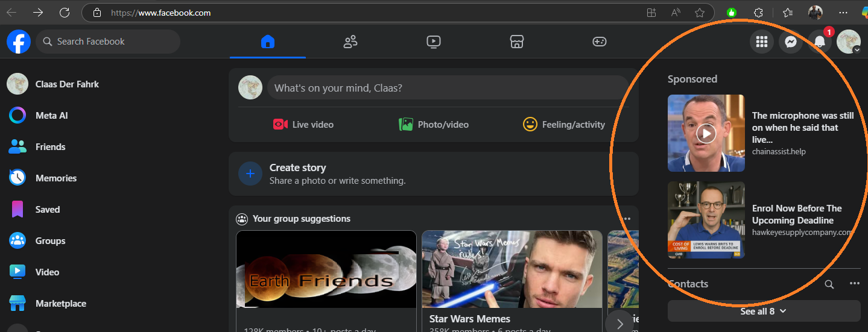Image resolution: width=868 pixels, height=332 pixels.
Task: Open the Facebook menu grid icon
Action: (762, 42)
